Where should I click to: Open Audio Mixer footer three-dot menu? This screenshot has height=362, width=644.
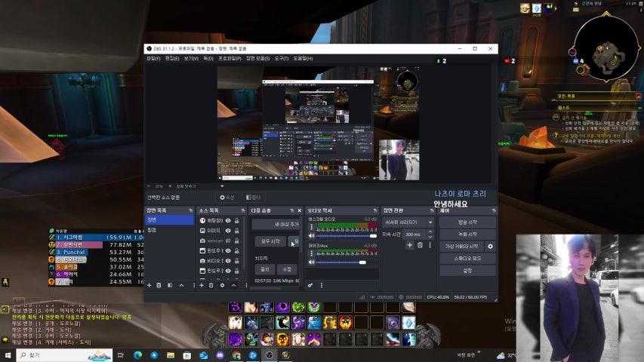[322, 285]
